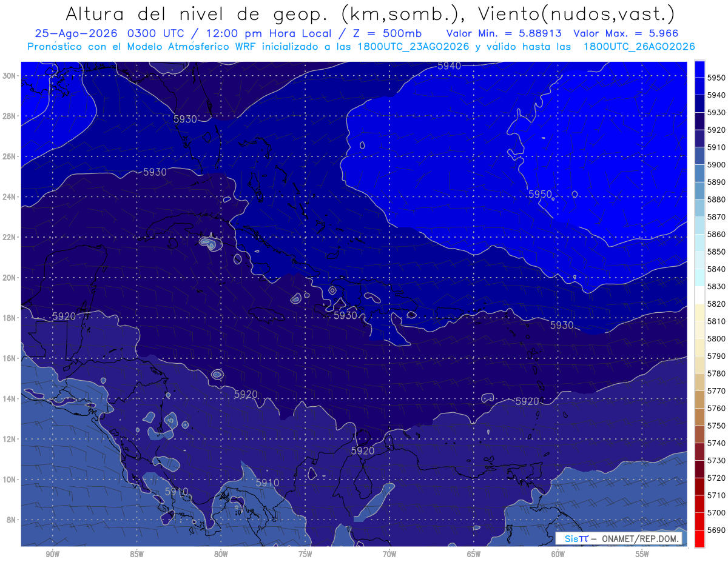
Task: Click the 5700 colorbar legend value
Action: 716,512
